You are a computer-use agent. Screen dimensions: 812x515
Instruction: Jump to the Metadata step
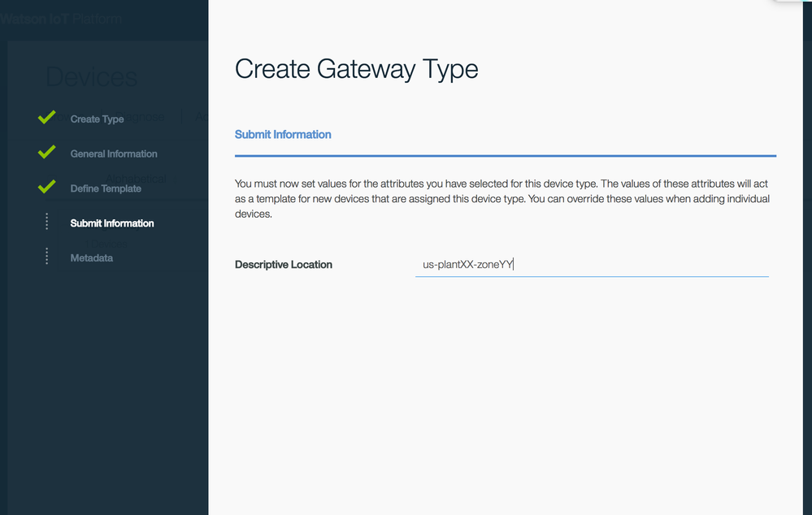pyautogui.click(x=92, y=258)
